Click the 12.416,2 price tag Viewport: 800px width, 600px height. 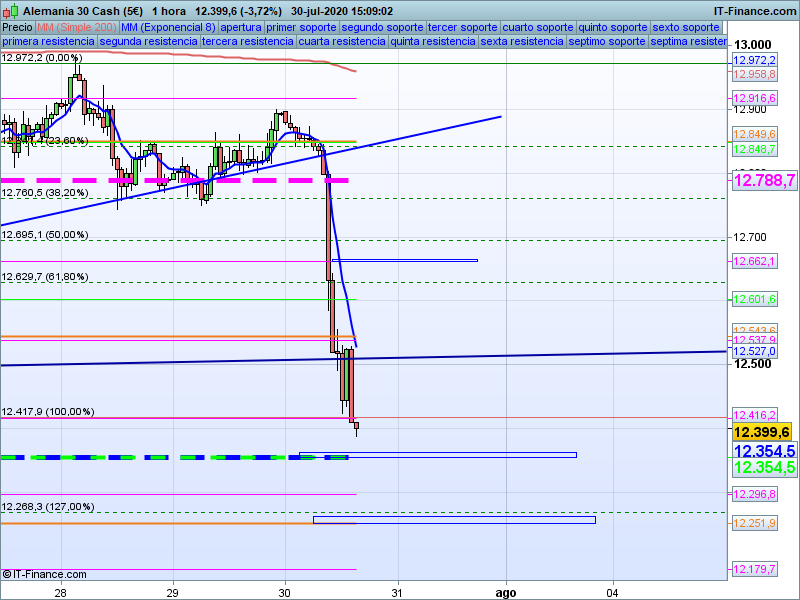click(x=755, y=415)
